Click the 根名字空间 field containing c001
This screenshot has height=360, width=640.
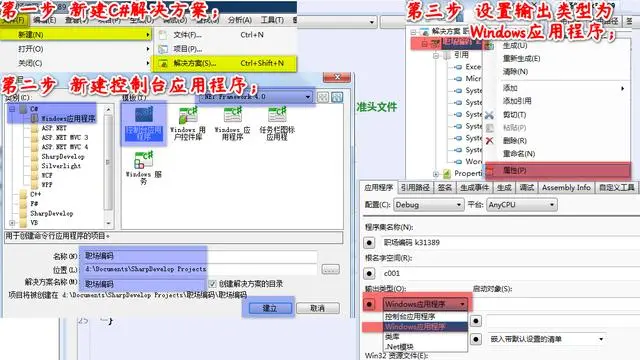pos(510,273)
